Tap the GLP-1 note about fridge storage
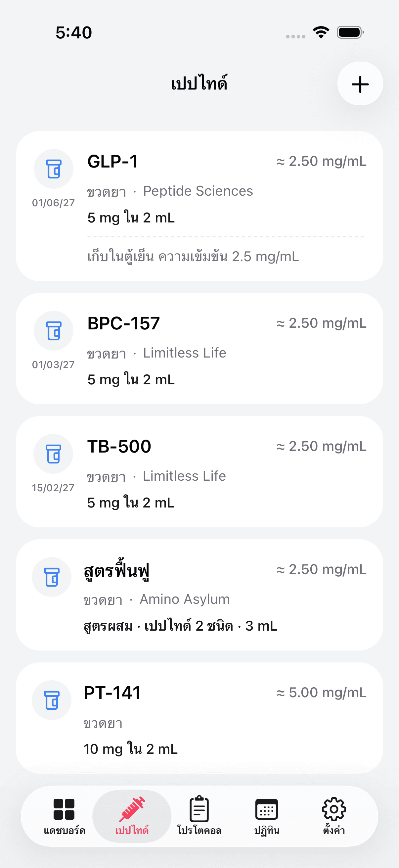The height and width of the screenshot is (868, 399). pos(193,257)
